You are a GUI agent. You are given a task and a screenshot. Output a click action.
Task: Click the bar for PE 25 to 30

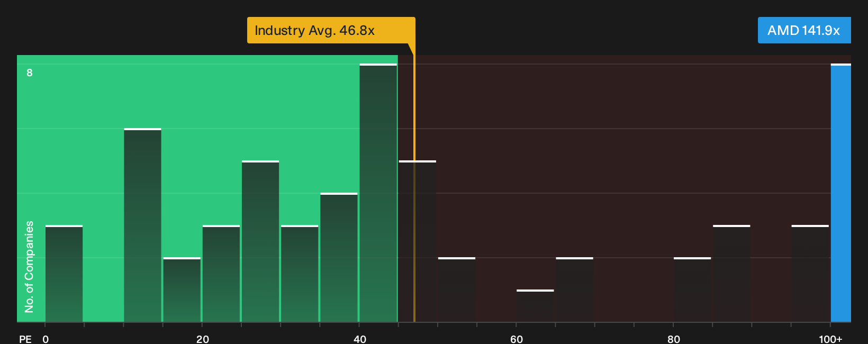pyautogui.click(x=260, y=241)
